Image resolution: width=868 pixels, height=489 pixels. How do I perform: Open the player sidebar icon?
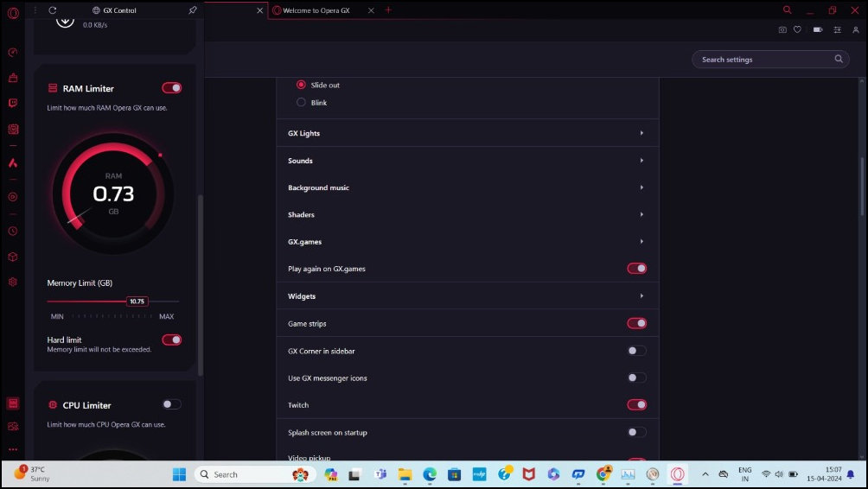coord(13,197)
